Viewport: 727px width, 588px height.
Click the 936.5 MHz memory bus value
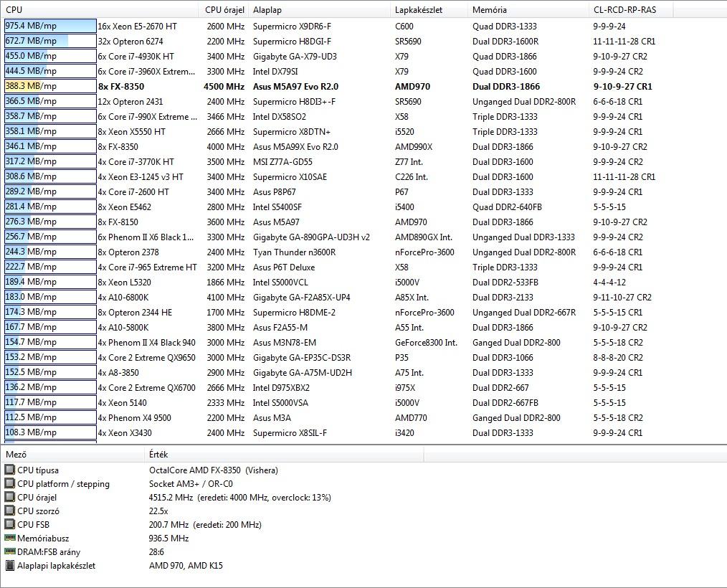point(168,539)
